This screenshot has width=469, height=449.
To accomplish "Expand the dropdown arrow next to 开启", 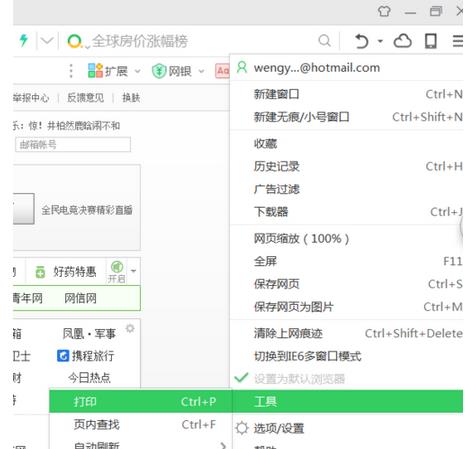I will point(134,271).
